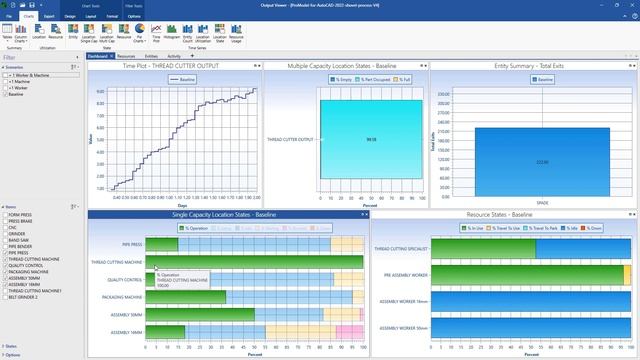The height and width of the screenshot is (360, 640).
Task: Open the Items sort dropdown
Action: 75,207
